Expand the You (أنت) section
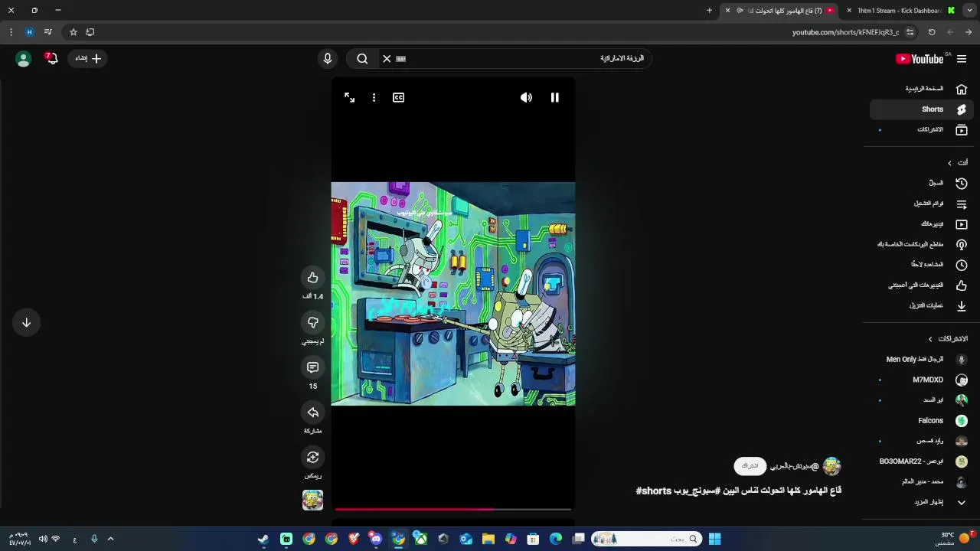This screenshot has height=551, width=980. coord(958,163)
